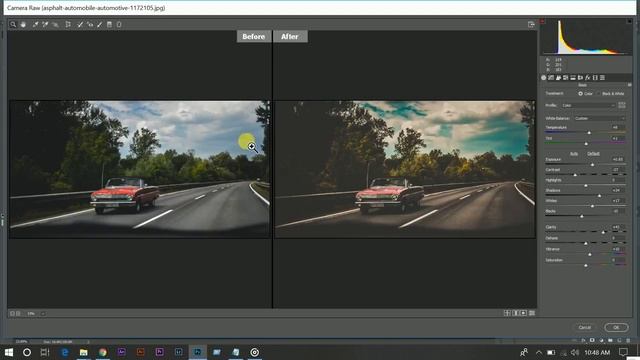Click the Before label
Viewport: 640px width, 360px height.
click(253, 36)
